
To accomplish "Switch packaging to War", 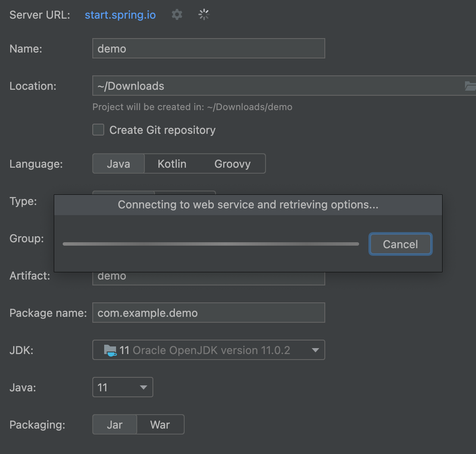I will [160, 425].
